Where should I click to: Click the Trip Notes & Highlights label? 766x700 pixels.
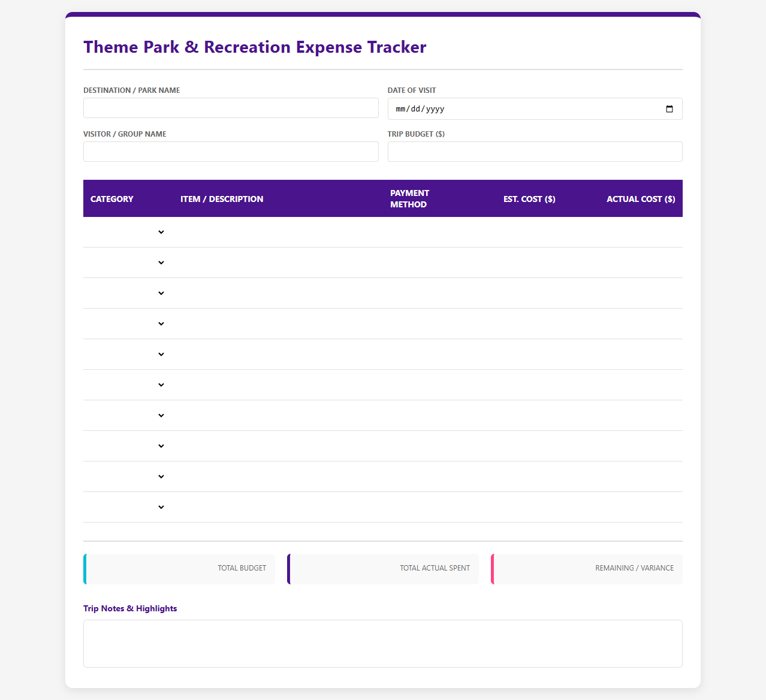(x=130, y=608)
